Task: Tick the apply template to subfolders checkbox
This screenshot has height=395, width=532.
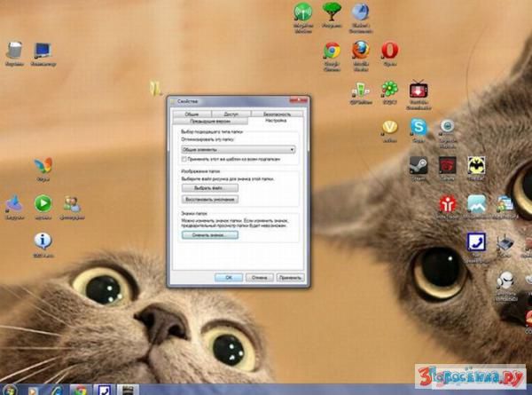Action: coord(184,158)
